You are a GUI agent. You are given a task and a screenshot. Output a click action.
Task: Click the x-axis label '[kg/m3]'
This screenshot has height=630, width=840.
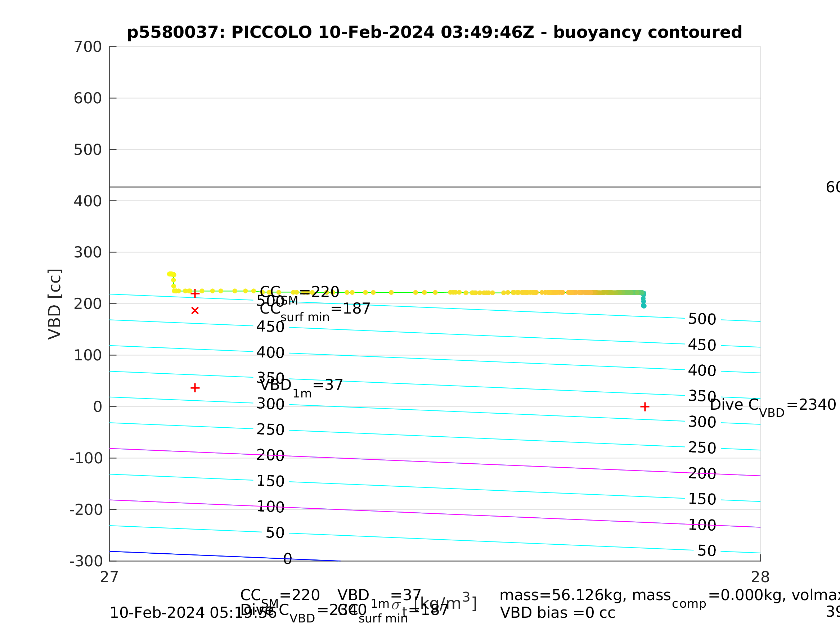click(445, 603)
